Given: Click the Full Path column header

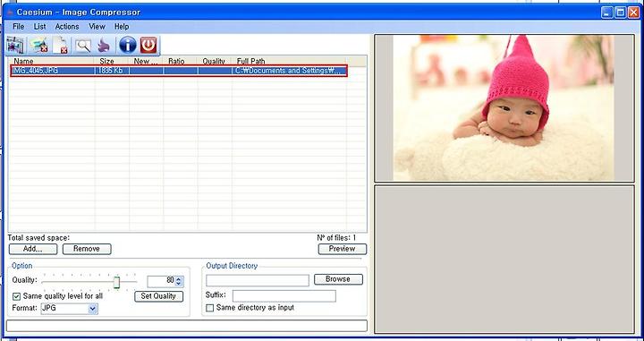Looking at the screenshot, I should coord(290,61).
